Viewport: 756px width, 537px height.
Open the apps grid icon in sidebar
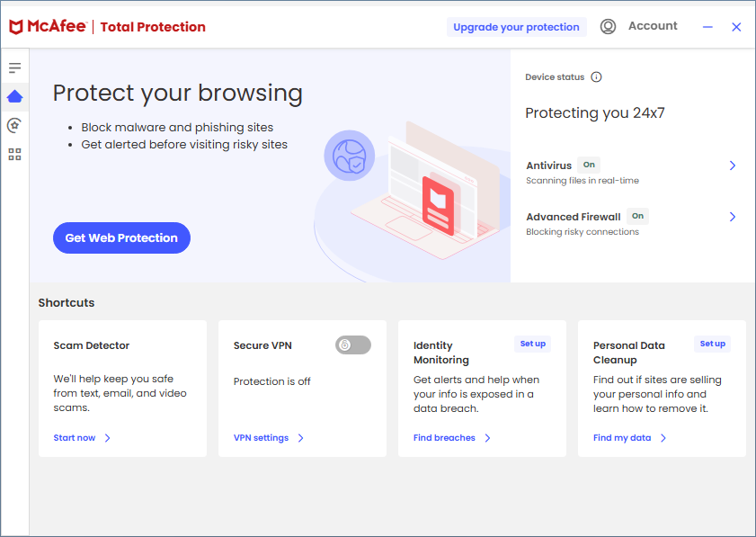[15, 155]
